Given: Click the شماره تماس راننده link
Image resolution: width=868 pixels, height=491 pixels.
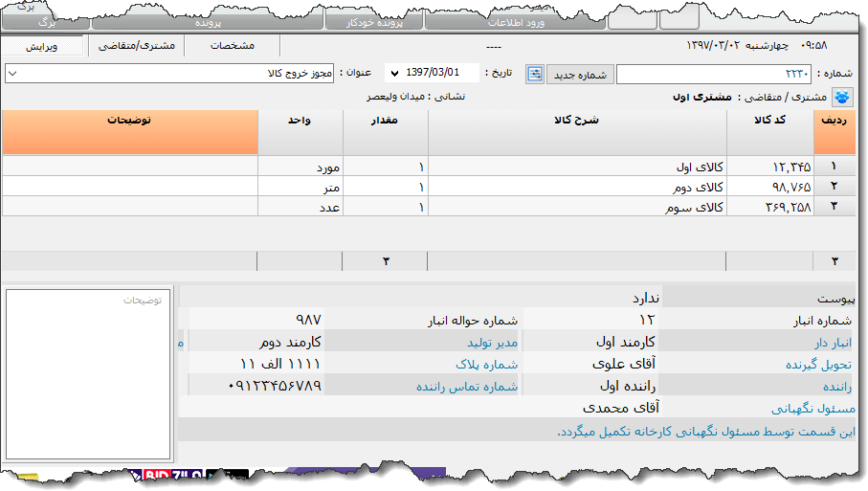Looking at the screenshot, I should [467, 387].
